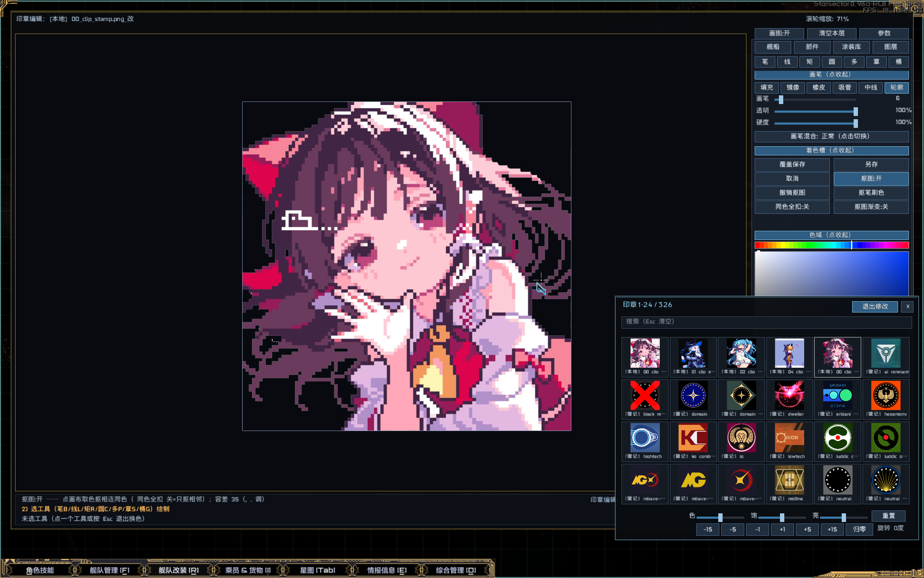Viewport: 924px width, 578px height.
Task: Click the 撤销抠图 undo cutout button
Action: tap(792, 193)
